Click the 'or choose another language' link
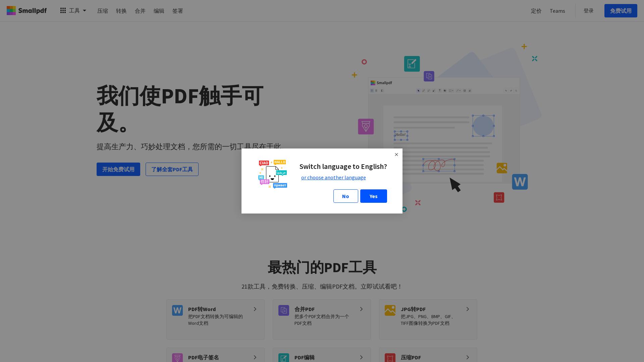Screen dimensions: 644x362 [333, 178]
